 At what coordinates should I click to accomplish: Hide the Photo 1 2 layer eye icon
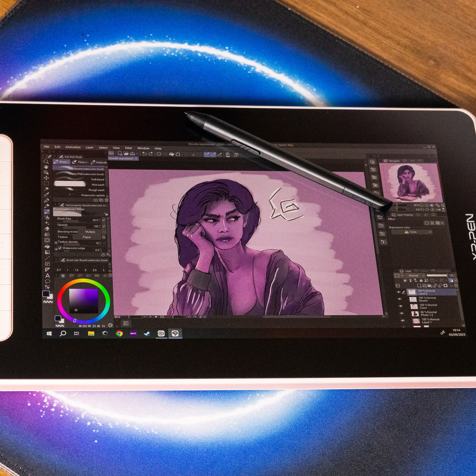(x=402, y=313)
